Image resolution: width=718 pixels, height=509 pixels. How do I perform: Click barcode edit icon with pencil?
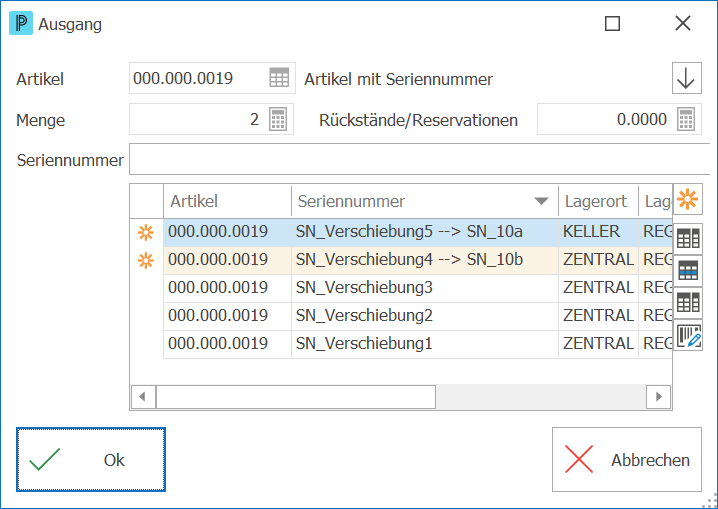click(688, 336)
